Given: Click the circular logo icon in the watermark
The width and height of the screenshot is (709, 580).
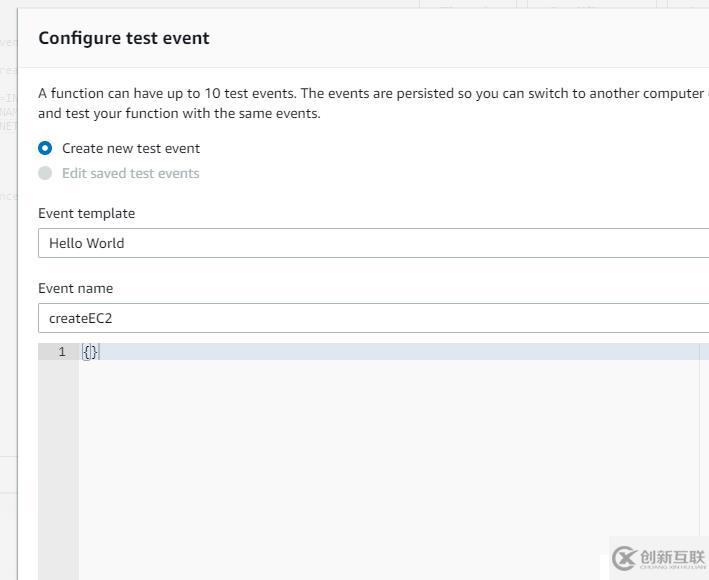Looking at the screenshot, I should [x=625, y=558].
